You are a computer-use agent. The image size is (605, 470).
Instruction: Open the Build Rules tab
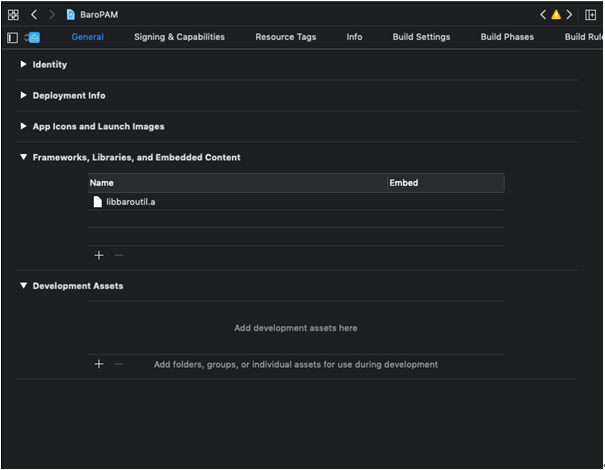coord(583,37)
